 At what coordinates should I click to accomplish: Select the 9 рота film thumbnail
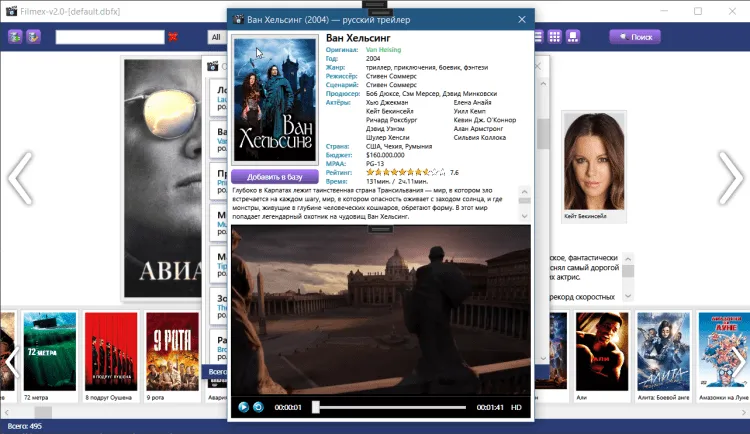tap(172, 352)
